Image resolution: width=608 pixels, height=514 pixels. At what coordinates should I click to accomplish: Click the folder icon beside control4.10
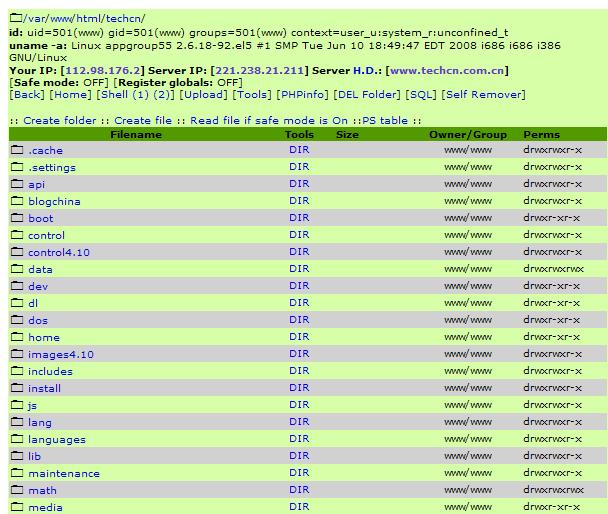point(16,252)
